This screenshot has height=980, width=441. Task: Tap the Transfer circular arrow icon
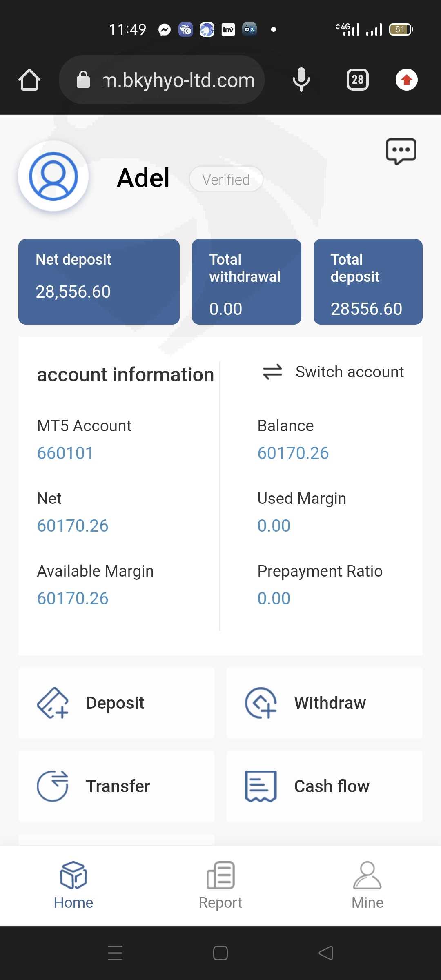tap(53, 786)
